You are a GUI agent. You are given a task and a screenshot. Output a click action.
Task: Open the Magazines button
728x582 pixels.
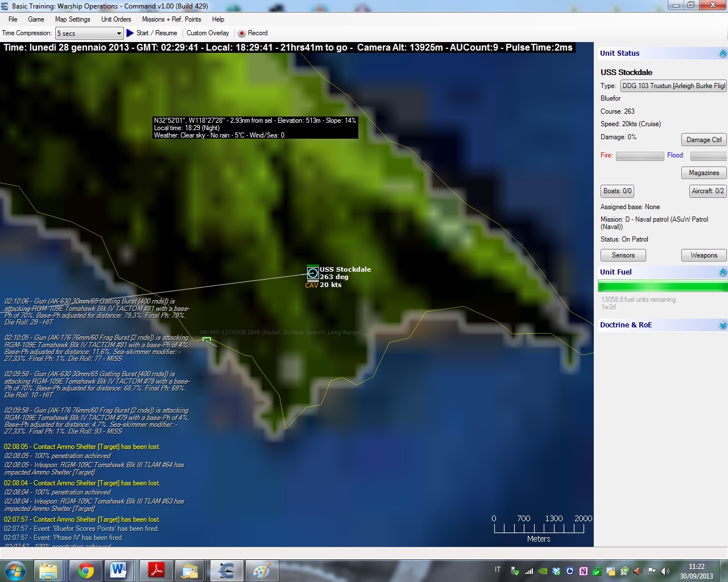click(x=704, y=173)
